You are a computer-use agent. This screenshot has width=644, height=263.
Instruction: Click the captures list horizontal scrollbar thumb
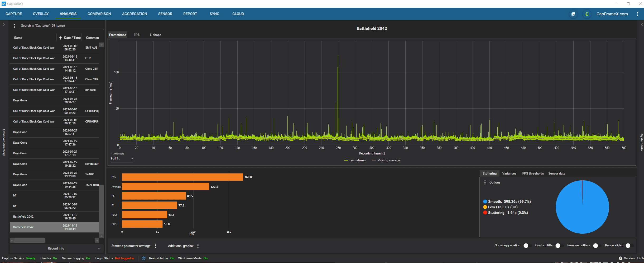point(30,240)
